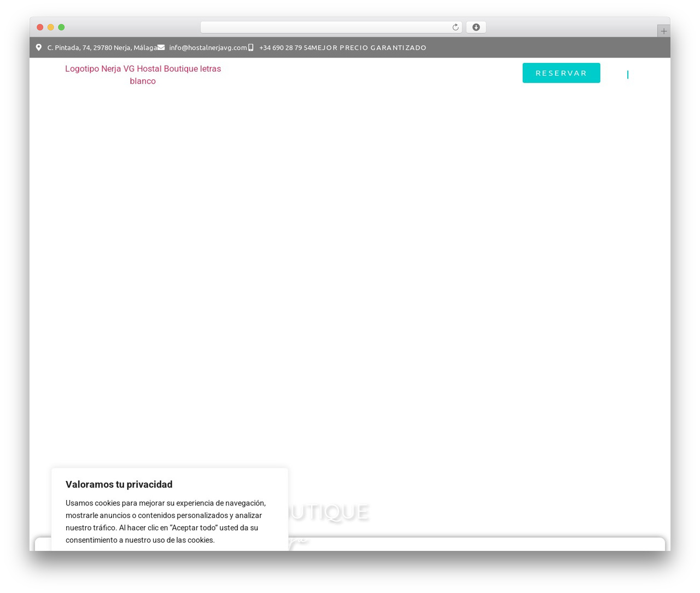The width and height of the screenshot is (700, 593).
Task: Open the browser downloads button
Action: click(x=476, y=27)
